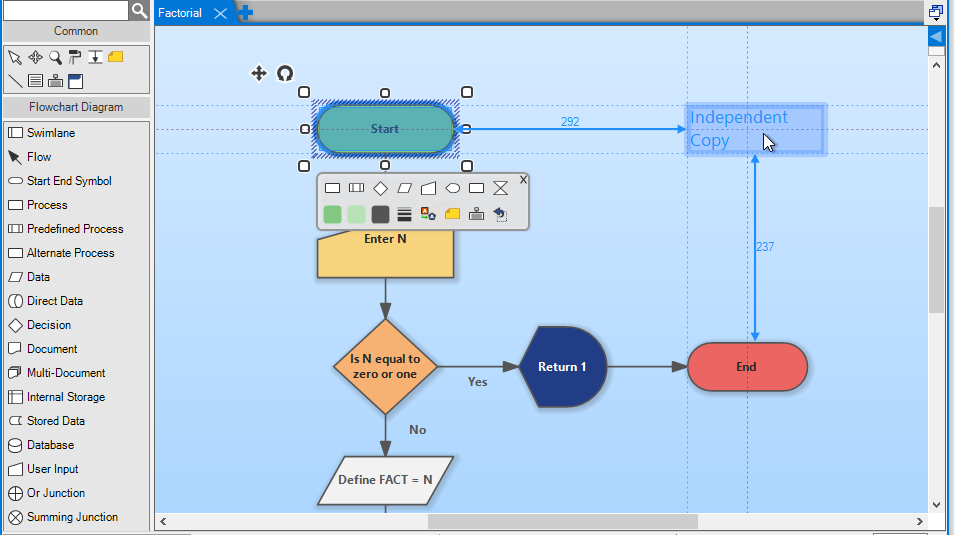The image size is (954, 535).
Task: Select Flow from the shape list
Action: point(76,157)
